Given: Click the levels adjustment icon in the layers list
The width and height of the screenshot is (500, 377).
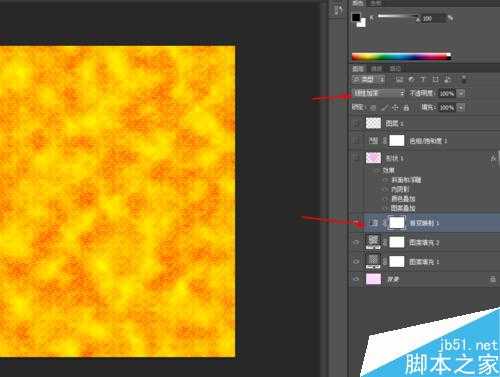Looking at the screenshot, I should click(373, 141).
